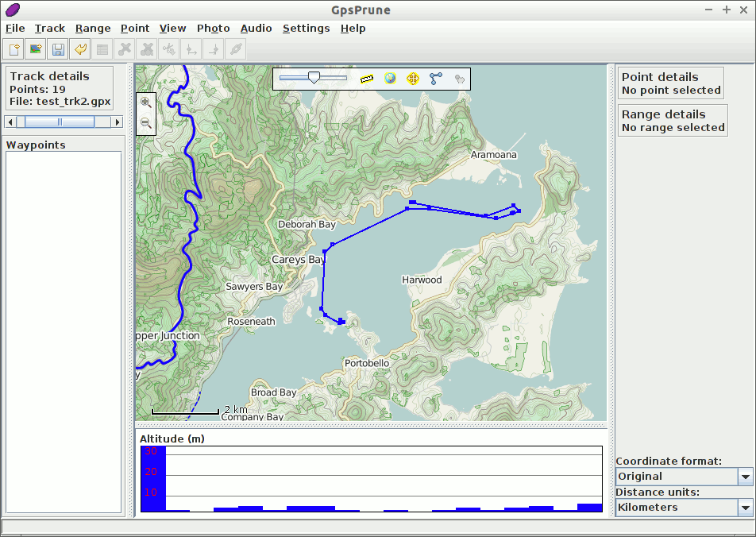Viewport: 756px width, 537px height.
Task: Open the Photo menu
Action: pyautogui.click(x=213, y=29)
